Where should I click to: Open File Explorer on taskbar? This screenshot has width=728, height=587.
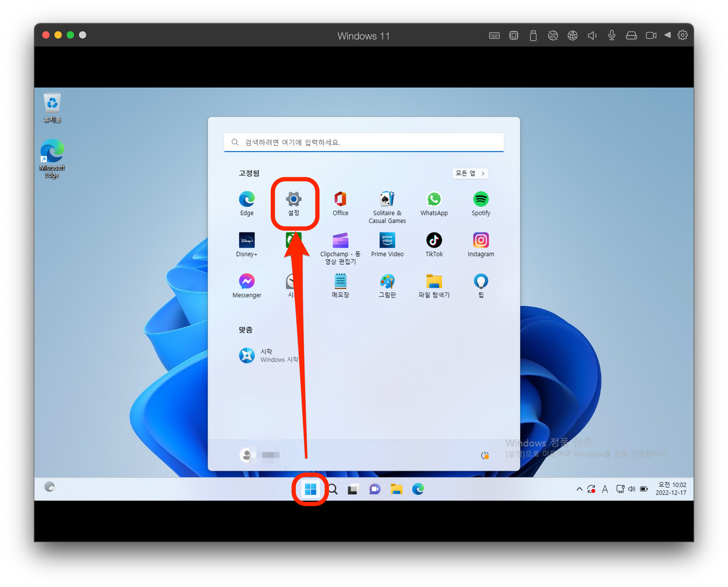pyautogui.click(x=396, y=489)
